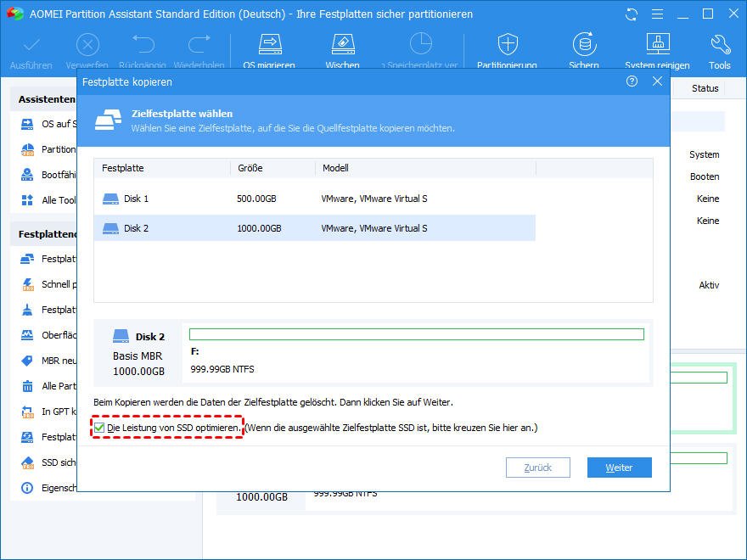The width and height of the screenshot is (747, 560).
Task: Open the hamburger menu in title bar
Action: click(657, 14)
